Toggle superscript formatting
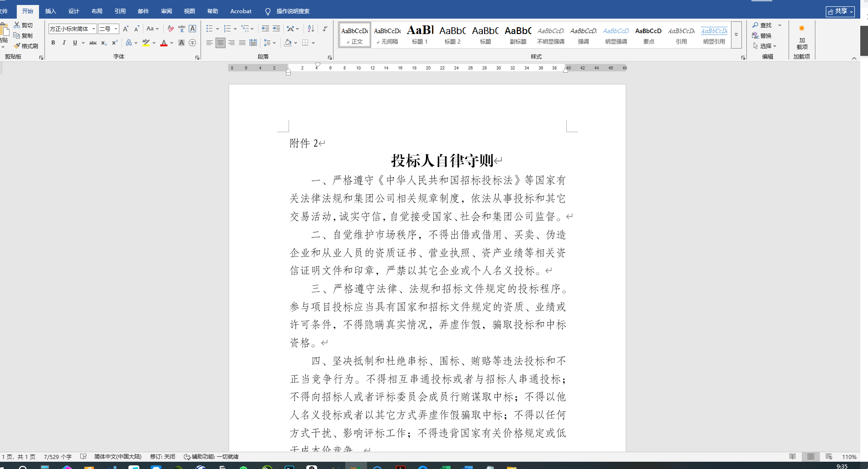The image size is (868, 469). (115, 43)
